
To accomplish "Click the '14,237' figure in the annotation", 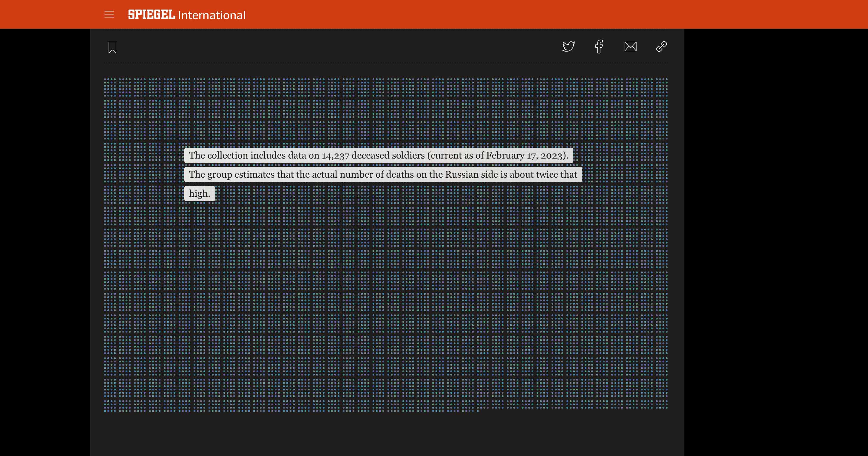I will [335, 156].
